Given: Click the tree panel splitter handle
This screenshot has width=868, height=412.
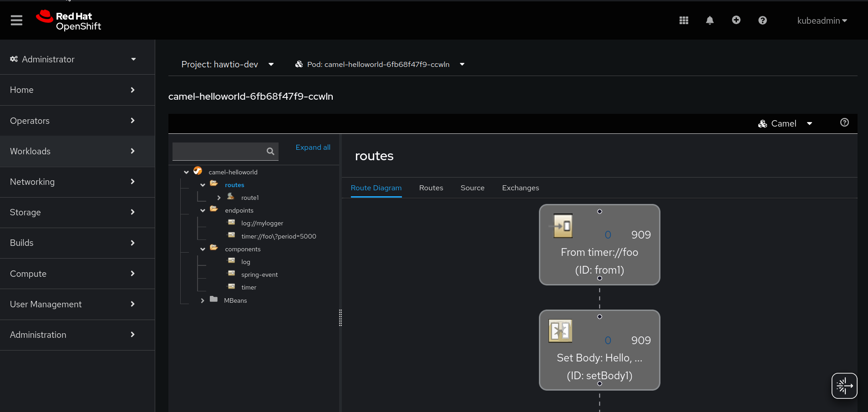Looking at the screenshot, I should click(340, 318).
